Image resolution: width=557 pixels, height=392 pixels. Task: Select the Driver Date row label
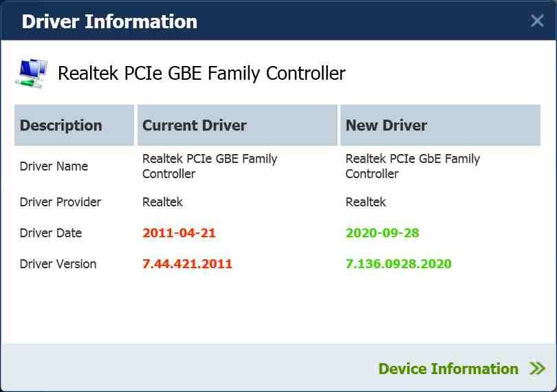coord(51,232)
